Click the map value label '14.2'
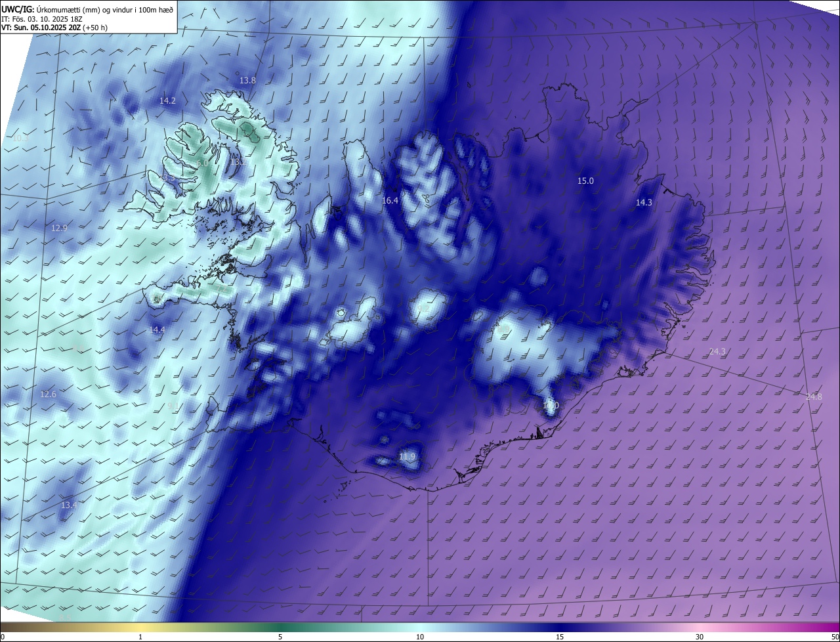840x642 pixels. click(167, 100)
